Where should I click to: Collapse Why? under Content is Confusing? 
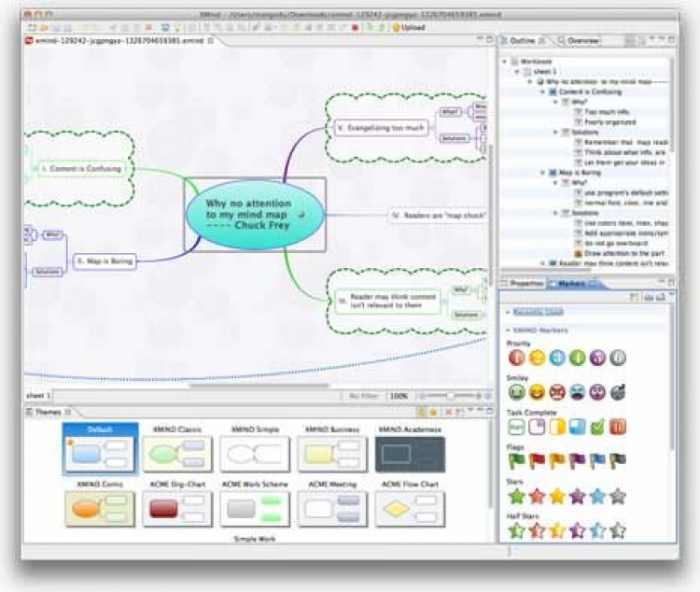(x=556, y=102)
